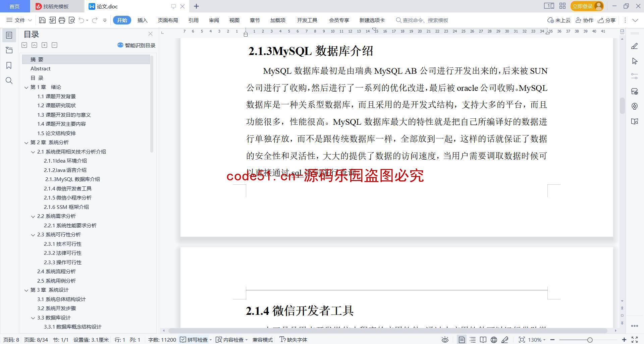Click the redo arrow icon
This screenshot has height=344, width=644.
[x=95, y=20]
